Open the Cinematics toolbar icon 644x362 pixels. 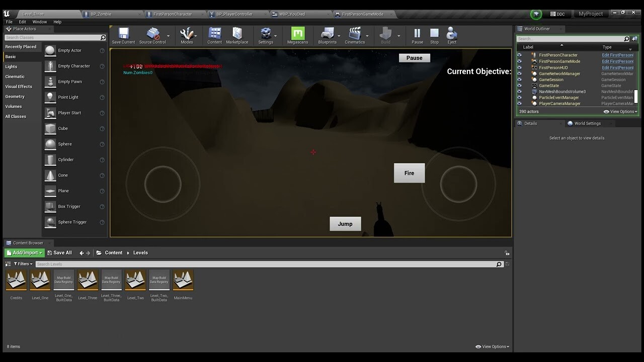click(x=355, y=36)
